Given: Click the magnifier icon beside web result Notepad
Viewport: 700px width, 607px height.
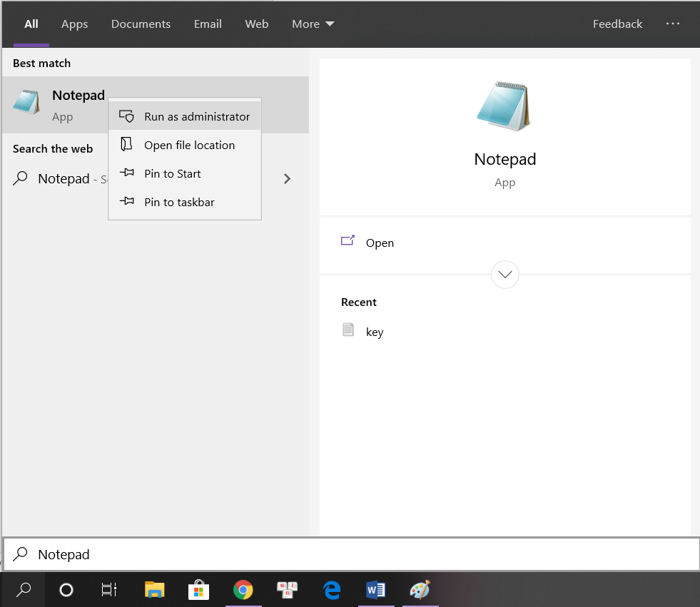Looking at the screenshot, I should pos(20,178).
